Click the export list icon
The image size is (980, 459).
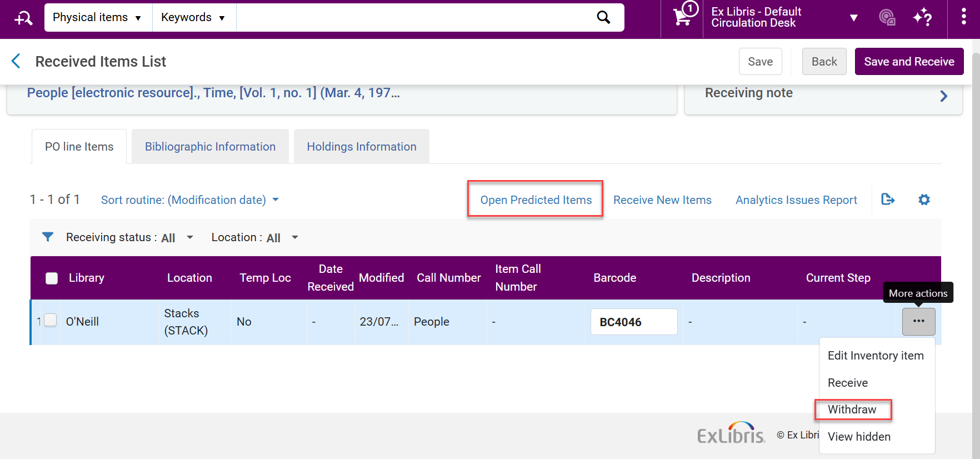(x=888, y=199)
